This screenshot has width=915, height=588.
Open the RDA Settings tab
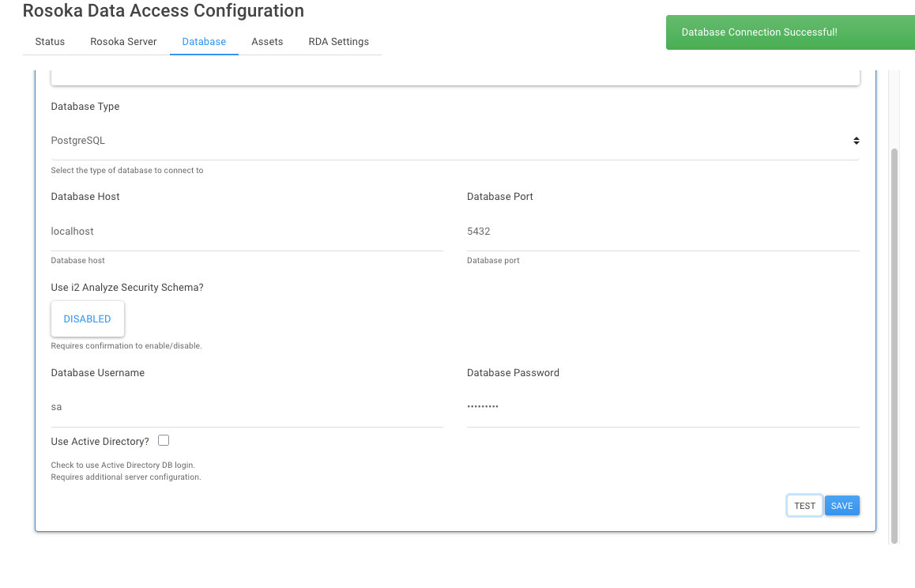coord(338,41)
